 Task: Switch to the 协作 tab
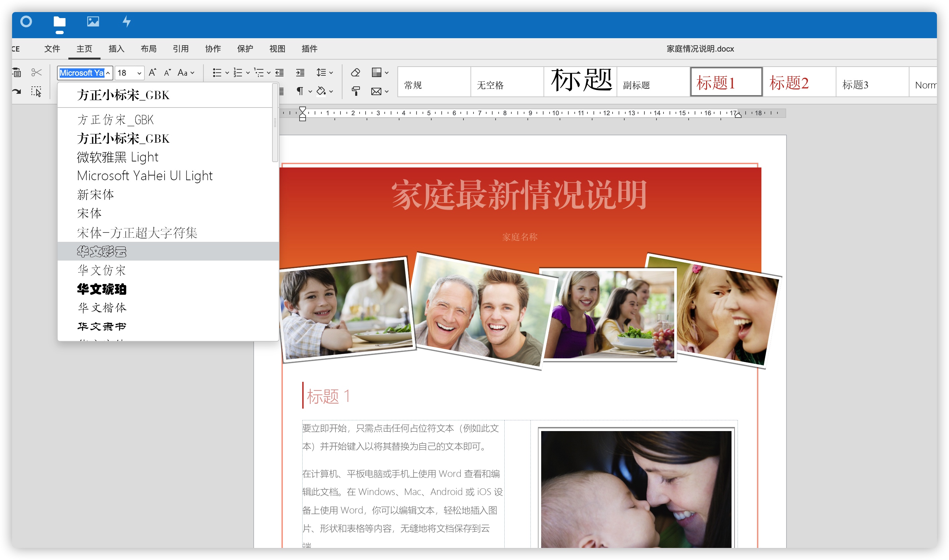pos(213,49)
